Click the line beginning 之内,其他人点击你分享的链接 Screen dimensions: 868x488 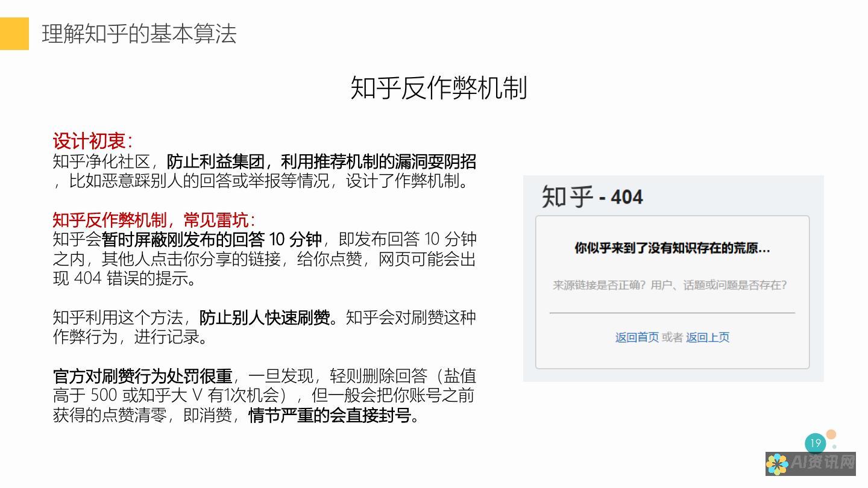(x=264, y=259)
